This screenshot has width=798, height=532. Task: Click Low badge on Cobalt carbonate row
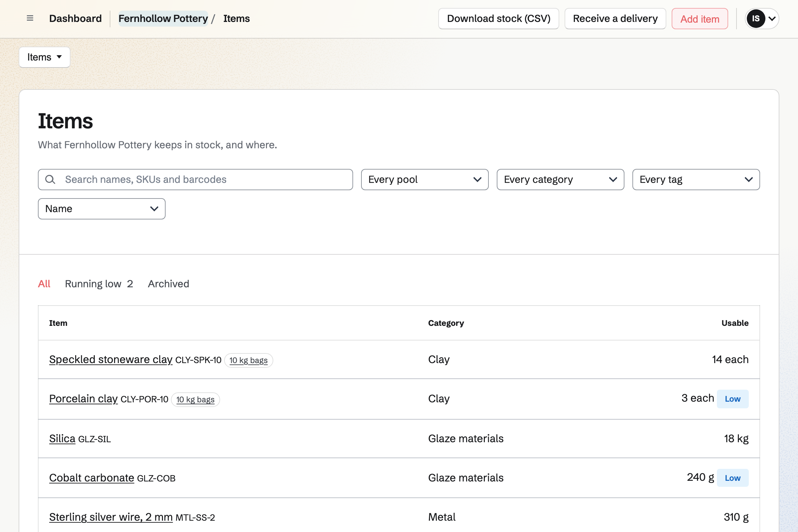[732, 478]
